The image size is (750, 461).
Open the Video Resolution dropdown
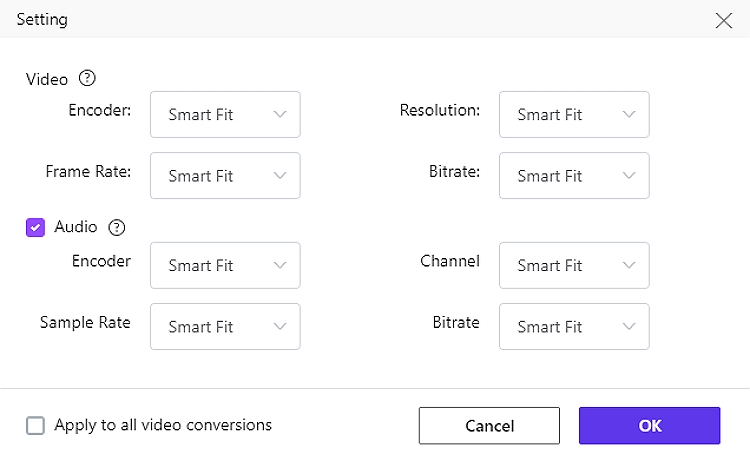574,115
